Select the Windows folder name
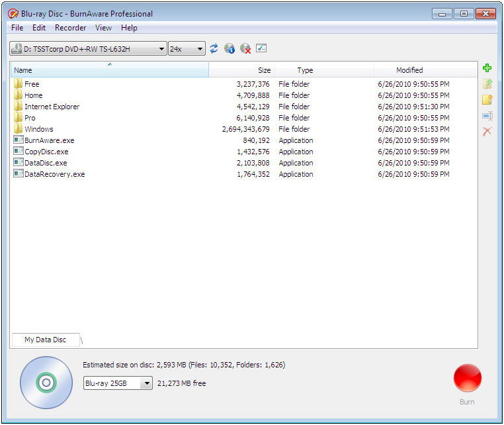Screen dimensions: 504x425 [39, 129]
